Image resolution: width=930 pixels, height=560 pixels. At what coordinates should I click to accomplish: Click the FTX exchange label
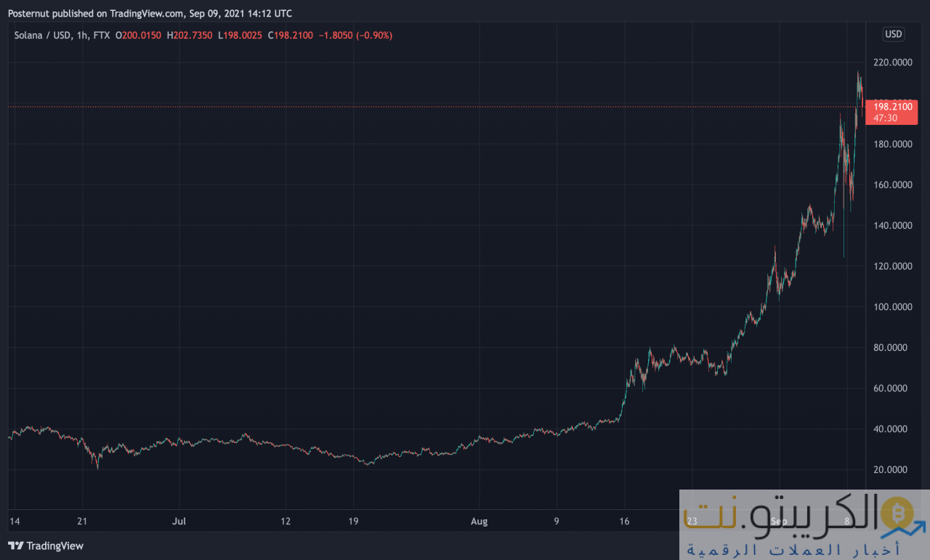[x=102, y=35]
